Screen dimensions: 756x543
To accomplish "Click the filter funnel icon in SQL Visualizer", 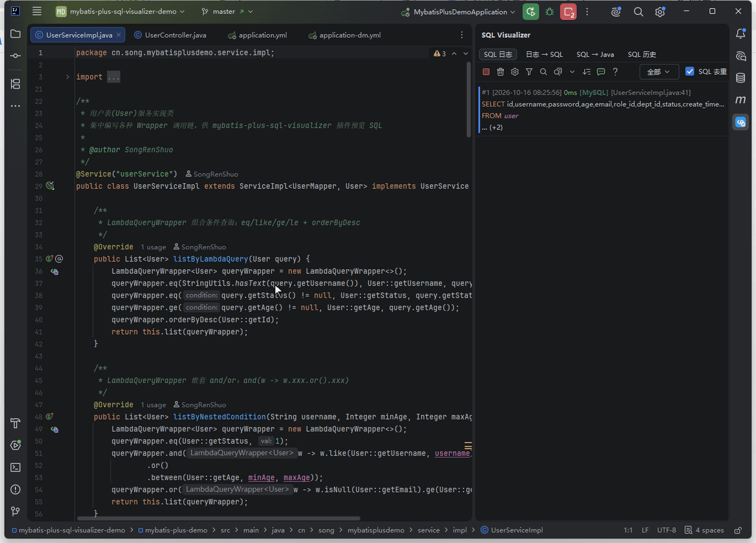I will coord(529,72).
